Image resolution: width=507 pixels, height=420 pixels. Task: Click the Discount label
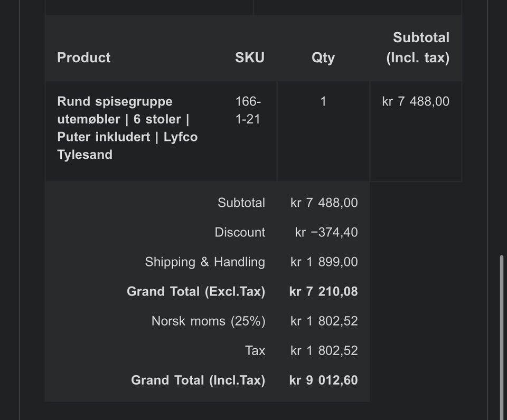[240, 232]
